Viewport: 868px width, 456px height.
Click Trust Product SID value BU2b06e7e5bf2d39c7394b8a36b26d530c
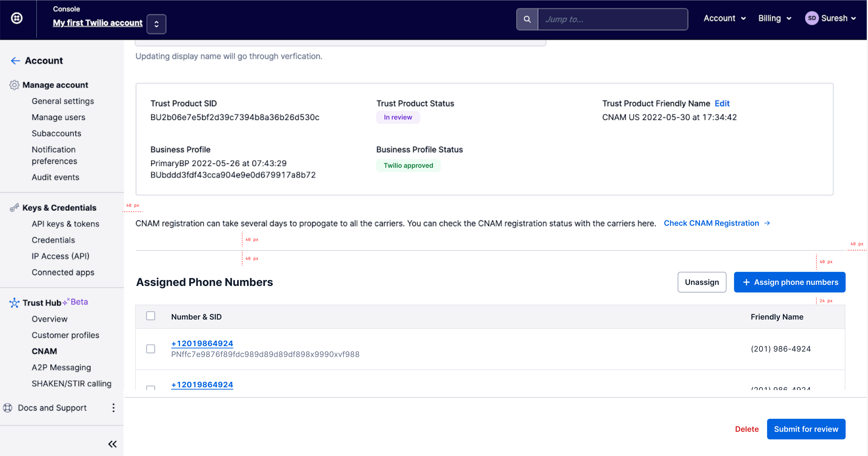[234, 117]
